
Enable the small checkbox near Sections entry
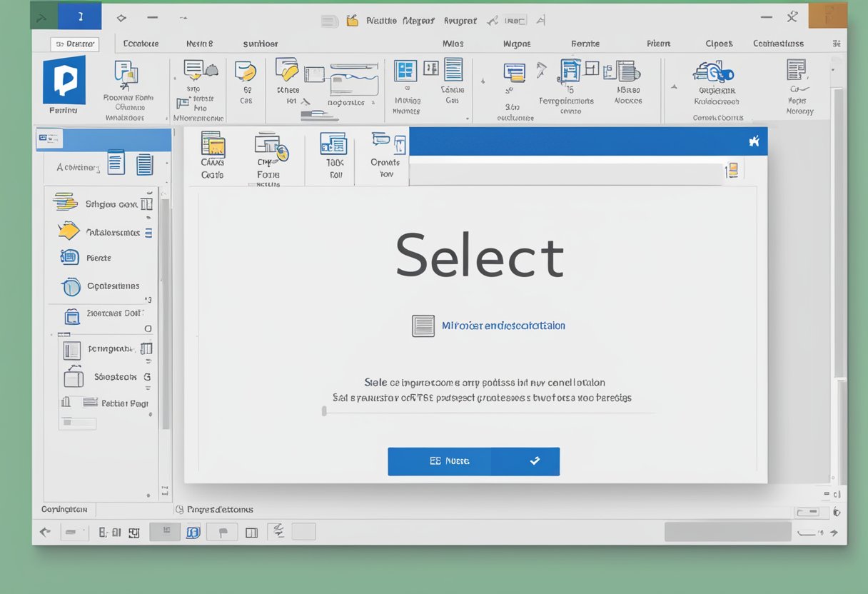pos(146,376)
